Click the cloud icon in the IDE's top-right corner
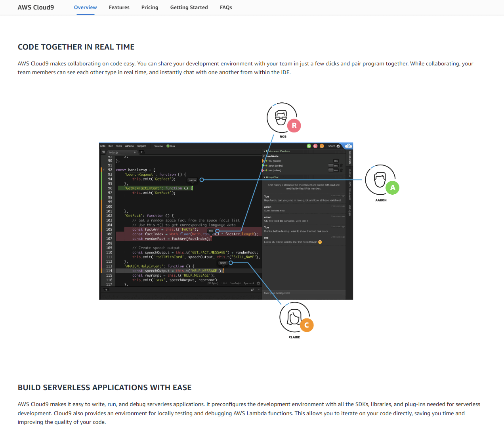Image resolution: width=504 pixels, height=435 pixels. click(x=348, y=146)
